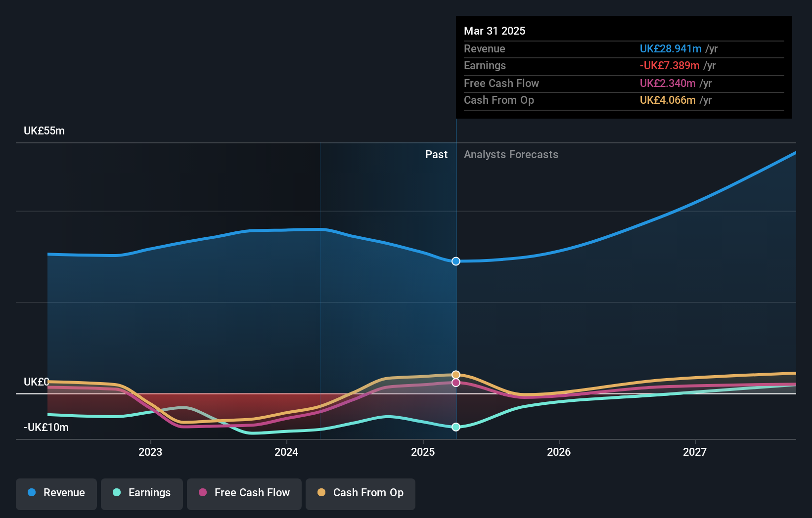812x518 pixels.
Task: Click the UK£28.941m Revenue value
Action: 671,48
